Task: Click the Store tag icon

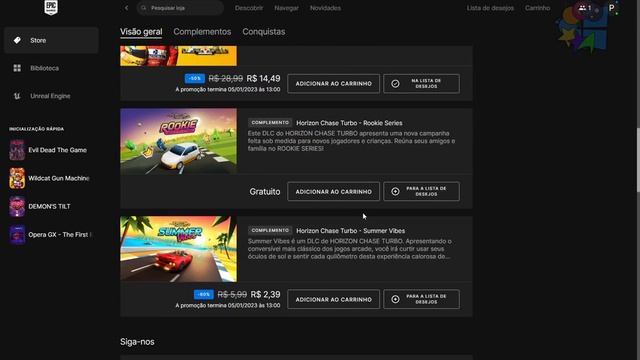Action: 17,40
